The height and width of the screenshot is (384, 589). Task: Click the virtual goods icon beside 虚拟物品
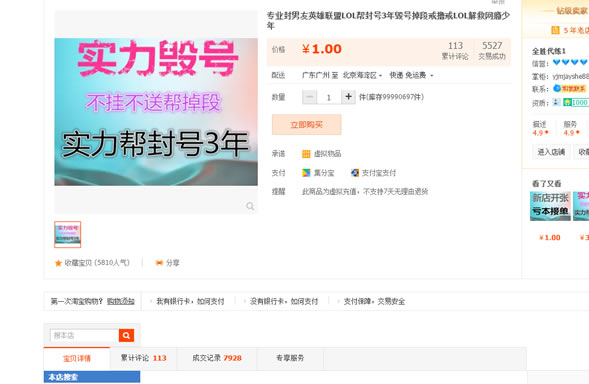307,154
